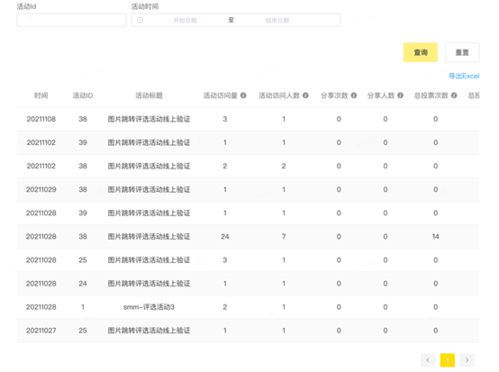Click the info icon beside 总投票次数 header

tap(454, 95)
